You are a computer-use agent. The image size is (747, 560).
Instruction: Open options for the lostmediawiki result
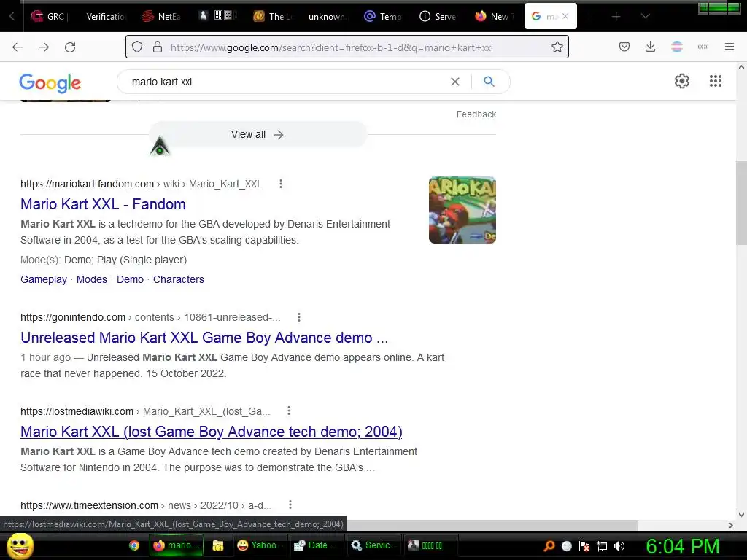(289, 411)
